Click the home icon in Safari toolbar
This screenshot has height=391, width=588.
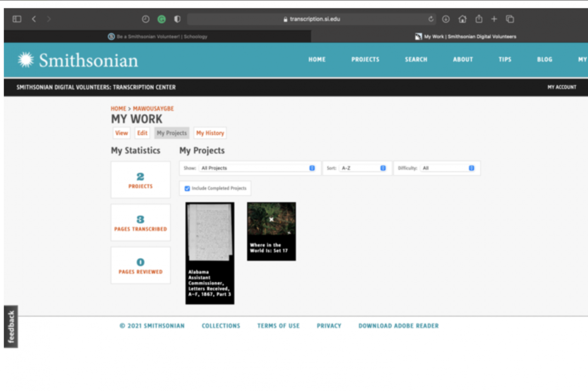pos(462,19)
